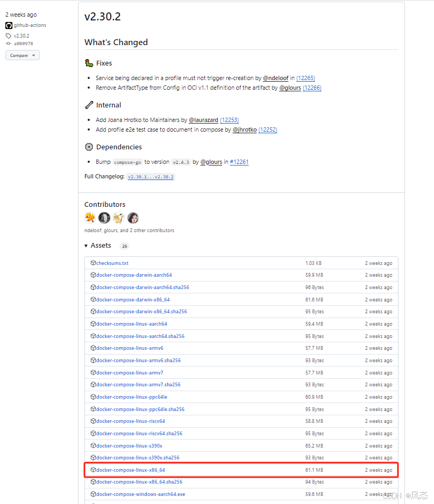This screenshot has width=434, height=504.
Task: Download docker-compose-linux-armv7.sha256
Action: (138, 385)
